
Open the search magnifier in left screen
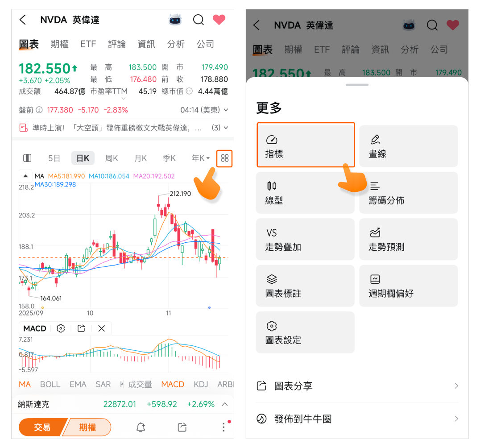[199, 20]
